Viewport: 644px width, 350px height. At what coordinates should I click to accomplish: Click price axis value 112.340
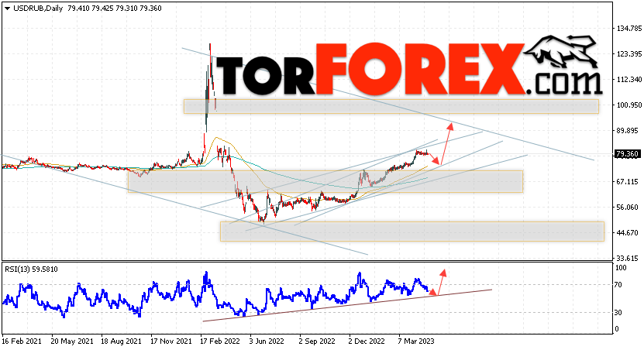click(629, 79)
